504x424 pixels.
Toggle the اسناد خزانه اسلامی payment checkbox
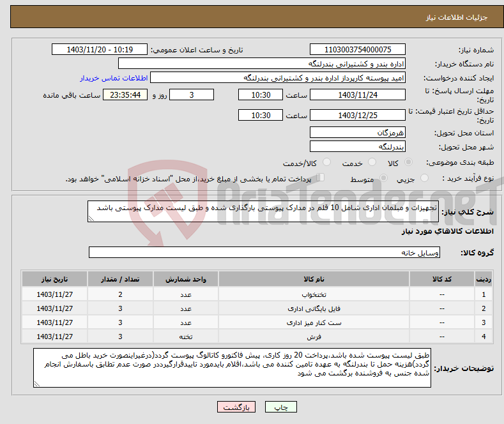pos(321,178)
